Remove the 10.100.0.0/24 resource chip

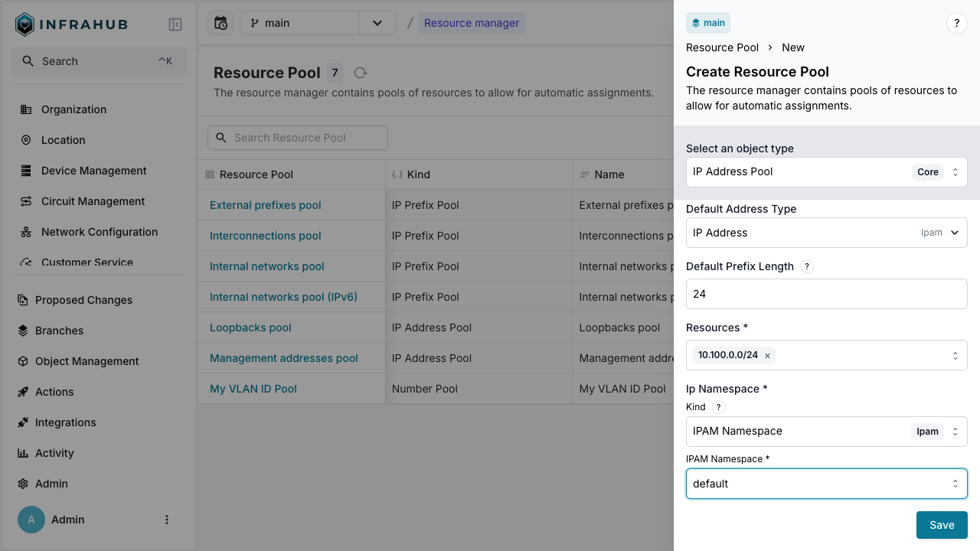pyautogui.click(x=767, y=355)
